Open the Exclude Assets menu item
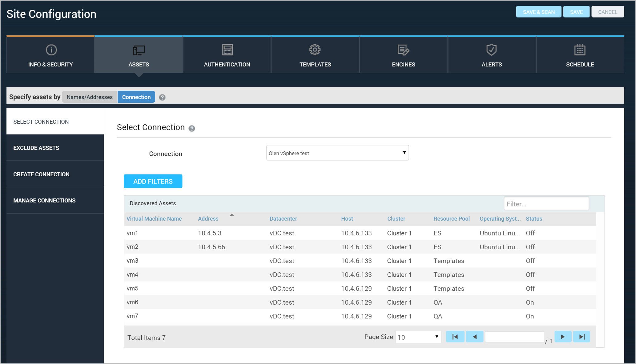Image resolution: width=636 pixels, height=364 pixels. (x=36, y=148)
